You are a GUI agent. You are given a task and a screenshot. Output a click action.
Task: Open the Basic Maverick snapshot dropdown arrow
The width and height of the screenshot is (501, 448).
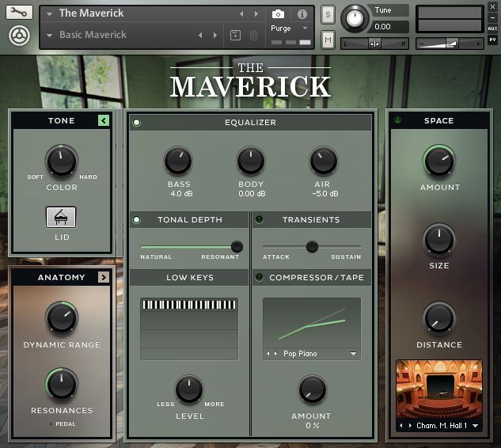[x=49, y=36]
